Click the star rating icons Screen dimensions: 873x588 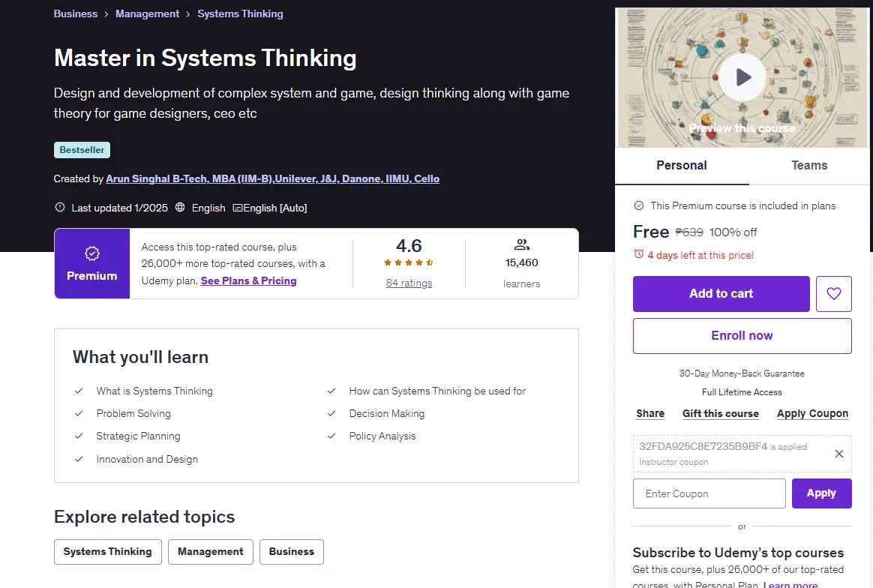point(409,262)
